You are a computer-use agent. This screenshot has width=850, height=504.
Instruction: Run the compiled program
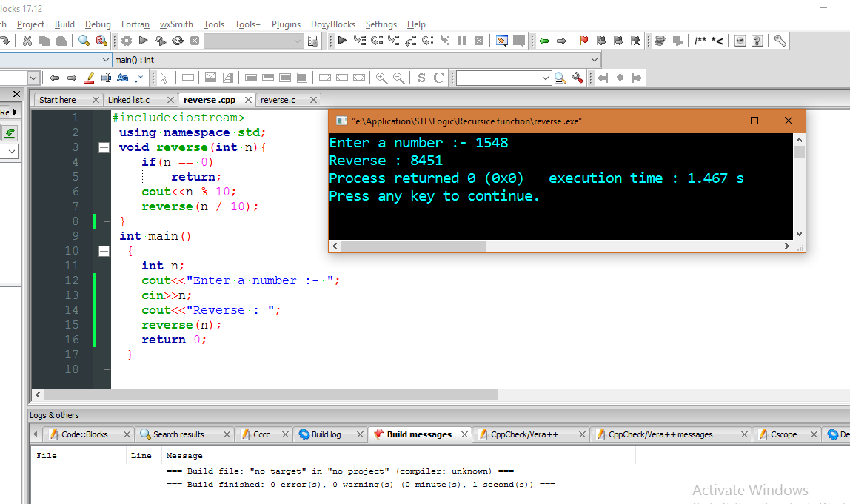click(143, 41)
